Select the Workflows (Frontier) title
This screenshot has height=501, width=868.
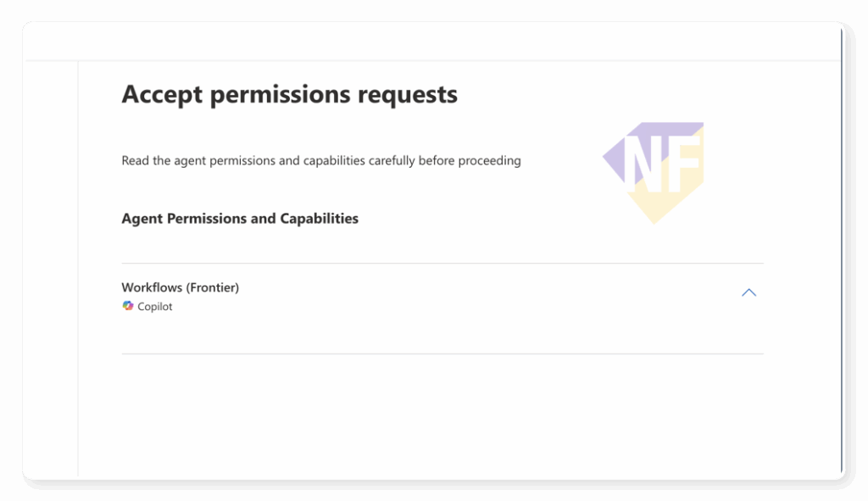pos(180,287)
